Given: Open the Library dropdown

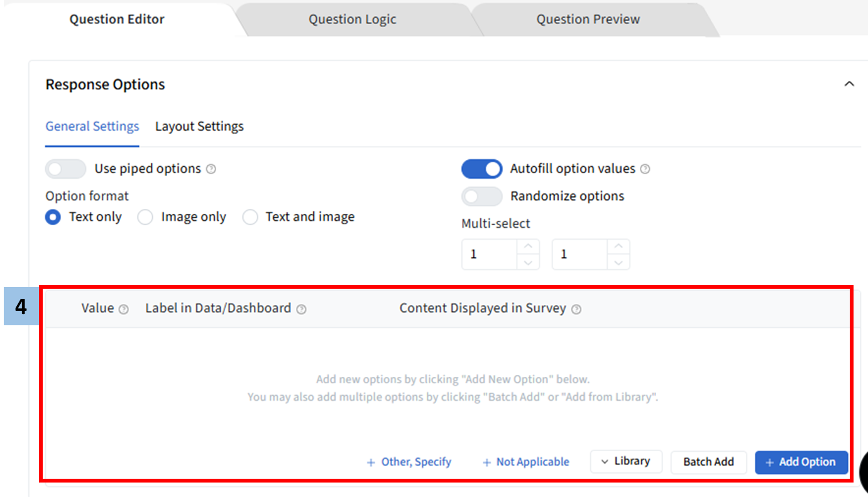Looking at the screenshot, I should pos(625,461).
